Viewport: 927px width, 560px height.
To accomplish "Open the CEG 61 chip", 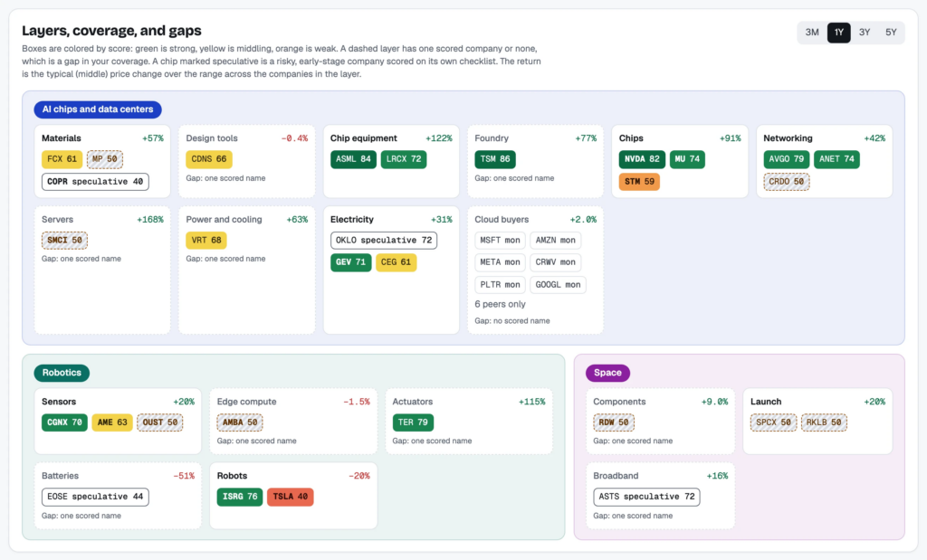I will tap(397, 262).
